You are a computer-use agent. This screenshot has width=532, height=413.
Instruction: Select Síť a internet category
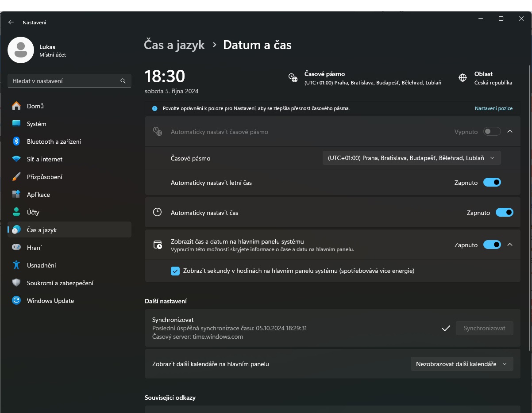click(69, 159)
